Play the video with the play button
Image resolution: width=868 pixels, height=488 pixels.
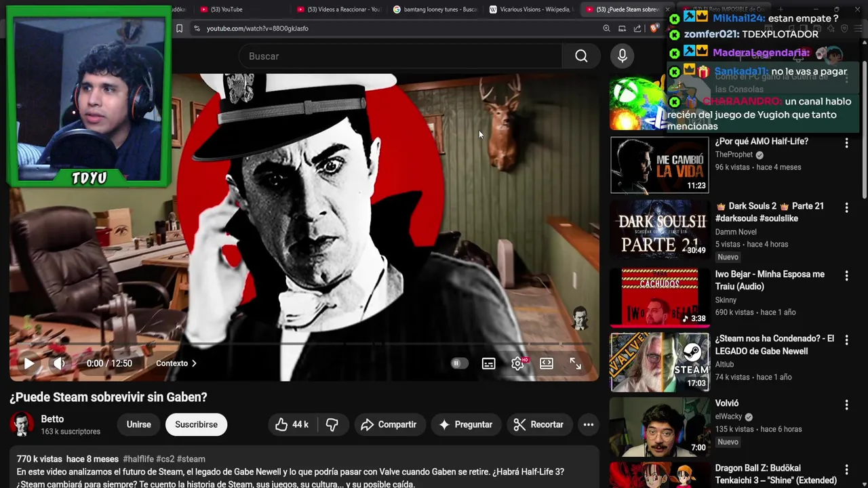coord(29,363)
